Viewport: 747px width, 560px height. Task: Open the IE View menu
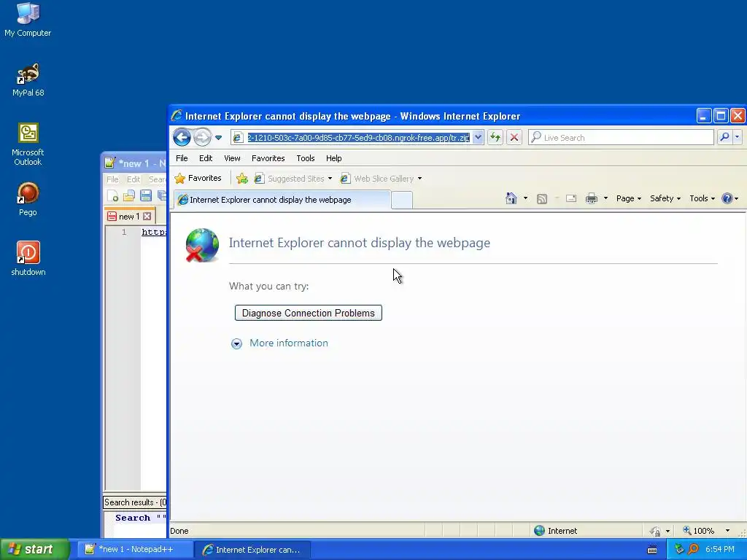coord(232,158)
